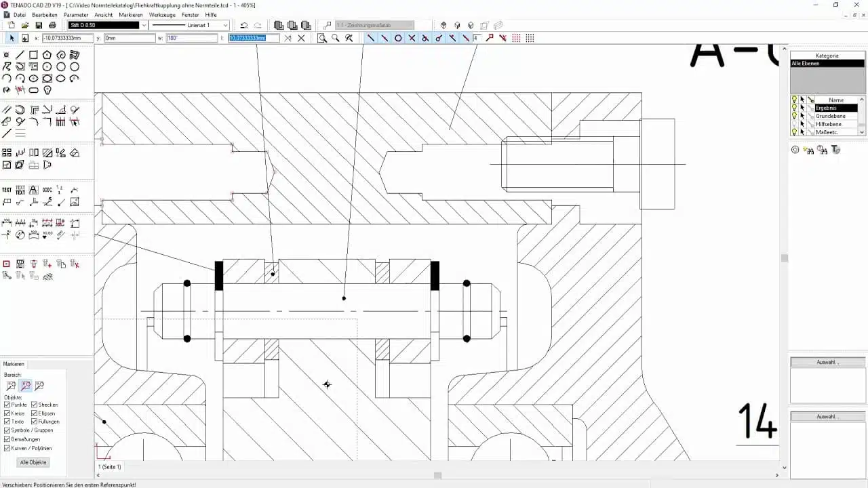Image resolution: width=868 pixels, height=488 pixels.
Task: Select the ellipse drawing tool
Action: (33, 78)
